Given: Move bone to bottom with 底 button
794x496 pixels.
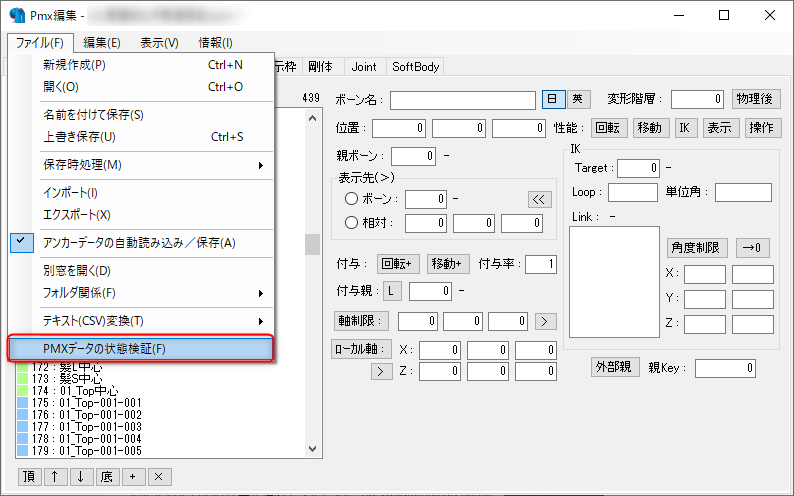Looking at the screenshot, I should pyautogui.click(x=107, y=477).
